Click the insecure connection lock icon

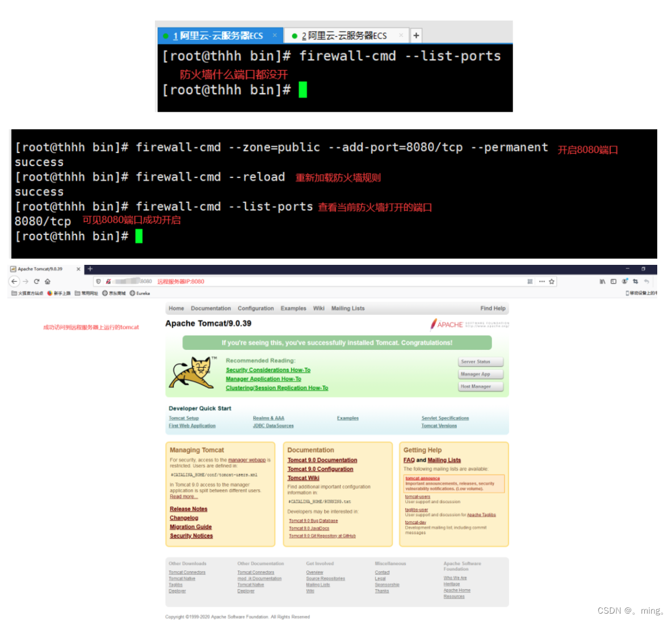pos(108,282)
